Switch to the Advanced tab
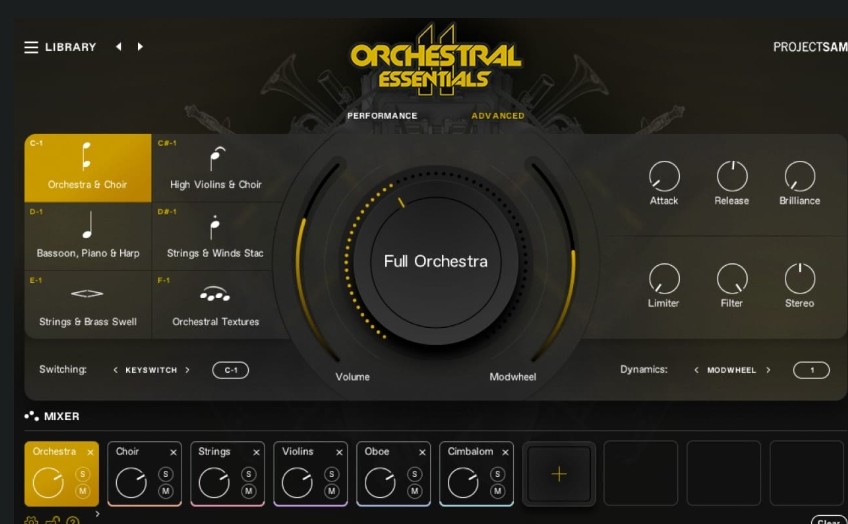The image size is (848, 524). (498, 116)
